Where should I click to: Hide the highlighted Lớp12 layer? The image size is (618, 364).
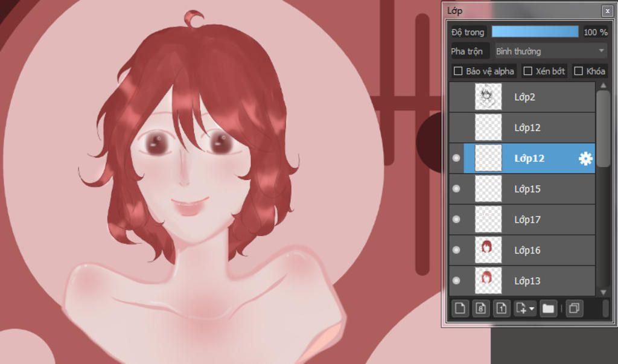click(x=456, y=159)
